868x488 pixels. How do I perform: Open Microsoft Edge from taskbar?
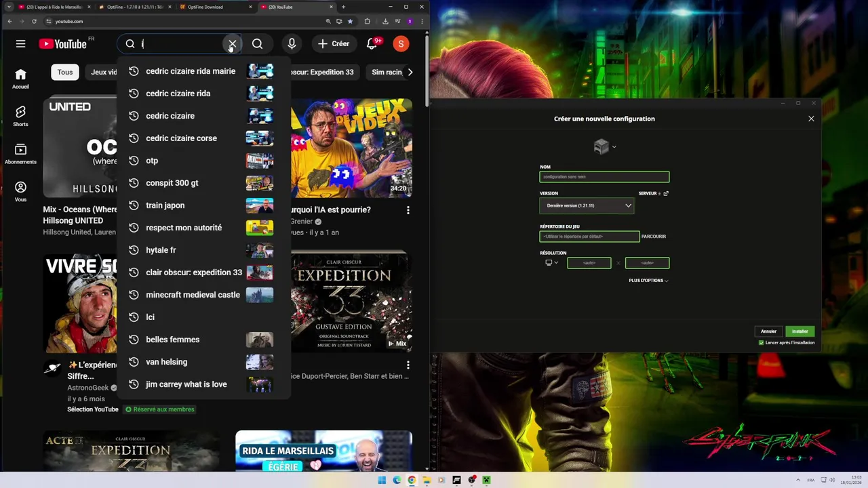click(397, 480)
